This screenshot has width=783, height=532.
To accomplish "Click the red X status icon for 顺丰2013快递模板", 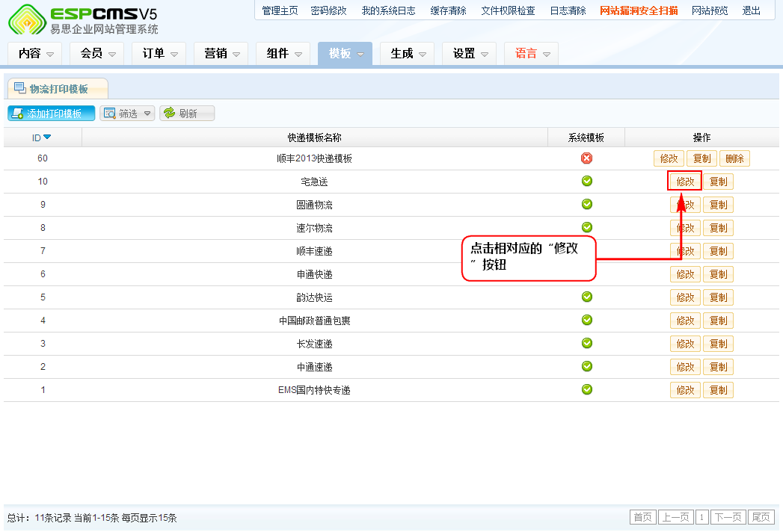I will 587,158.
